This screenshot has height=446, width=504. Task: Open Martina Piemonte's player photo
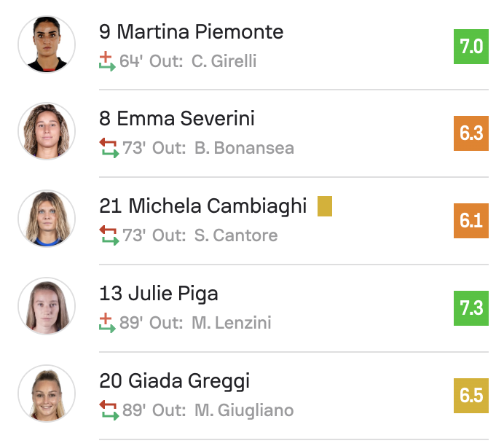click(x=47, y=44)
